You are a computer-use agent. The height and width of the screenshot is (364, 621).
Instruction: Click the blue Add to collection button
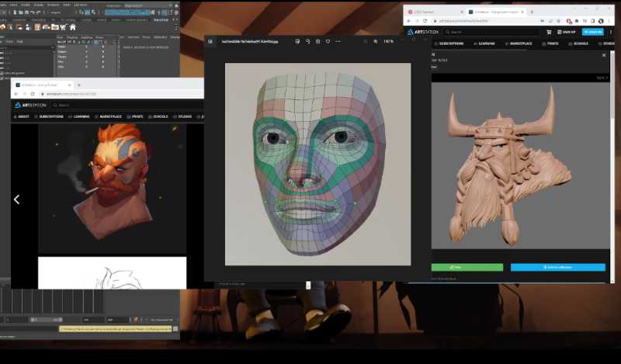[x=557, y=267]
